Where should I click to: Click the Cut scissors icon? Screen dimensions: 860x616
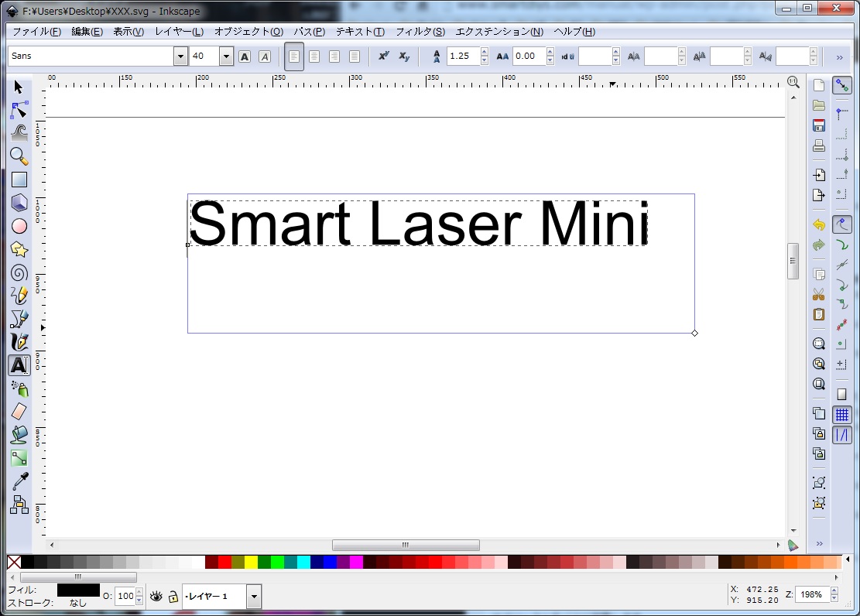click(x=819, y=295)
